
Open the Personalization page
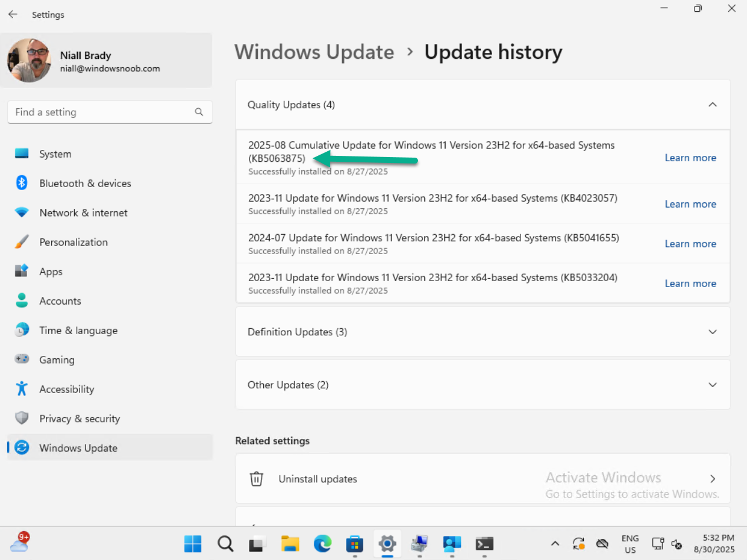coord(73,242)
